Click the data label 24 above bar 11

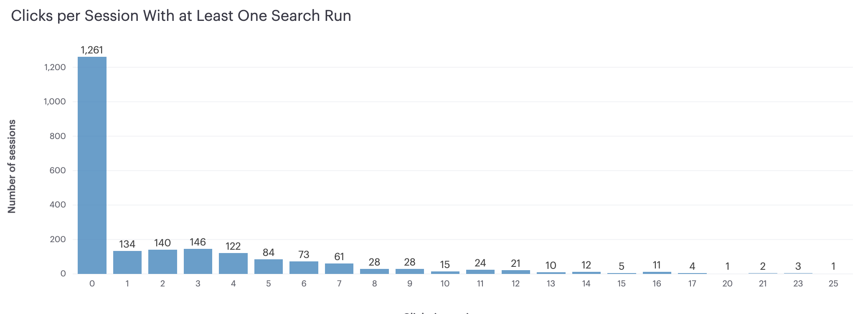tap(480, 263)
